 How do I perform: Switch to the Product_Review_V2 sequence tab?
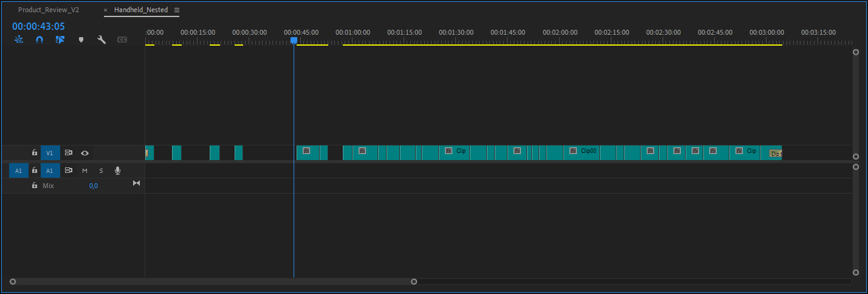click(x=49, y=10)
